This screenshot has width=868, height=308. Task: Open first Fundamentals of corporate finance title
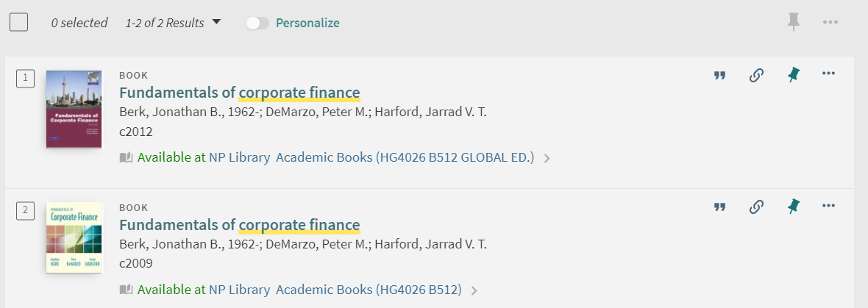pos(240,93)
